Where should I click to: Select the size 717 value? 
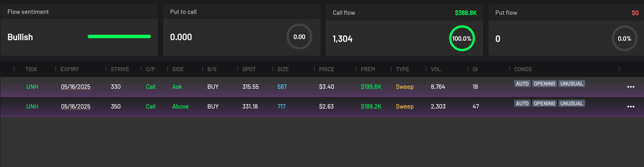(282, 107)
